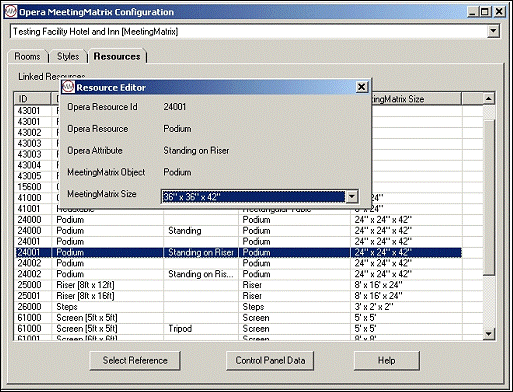Select Podium row with Standing attribute

click(238, 231)
